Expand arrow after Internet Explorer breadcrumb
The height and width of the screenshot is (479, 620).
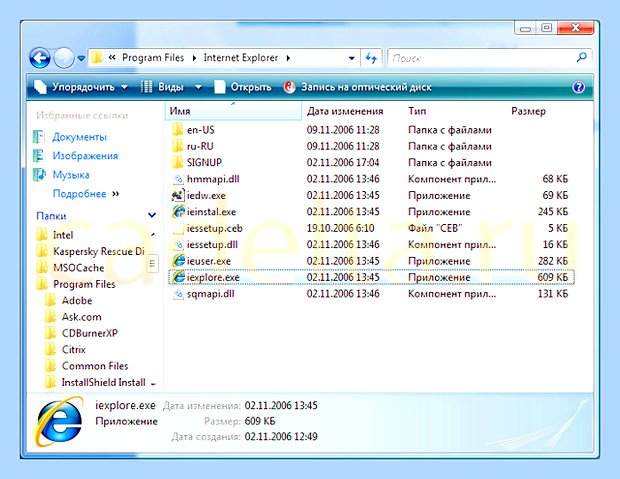point(288,58)
